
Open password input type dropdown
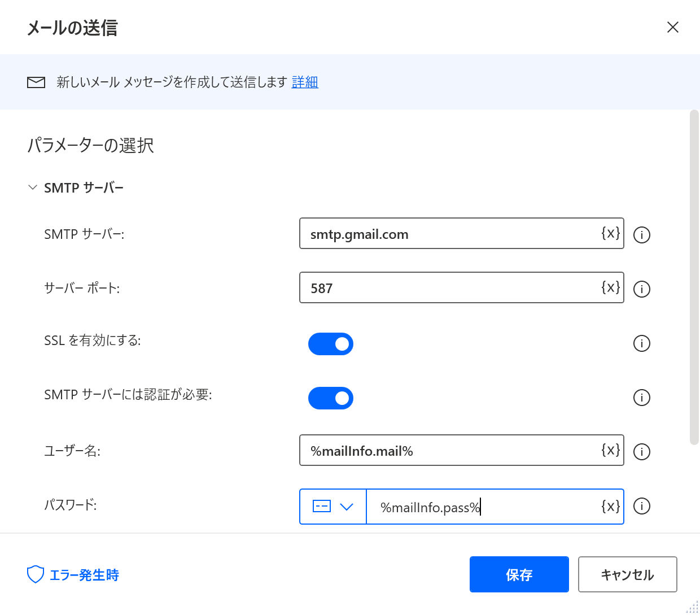click(333, 507)
